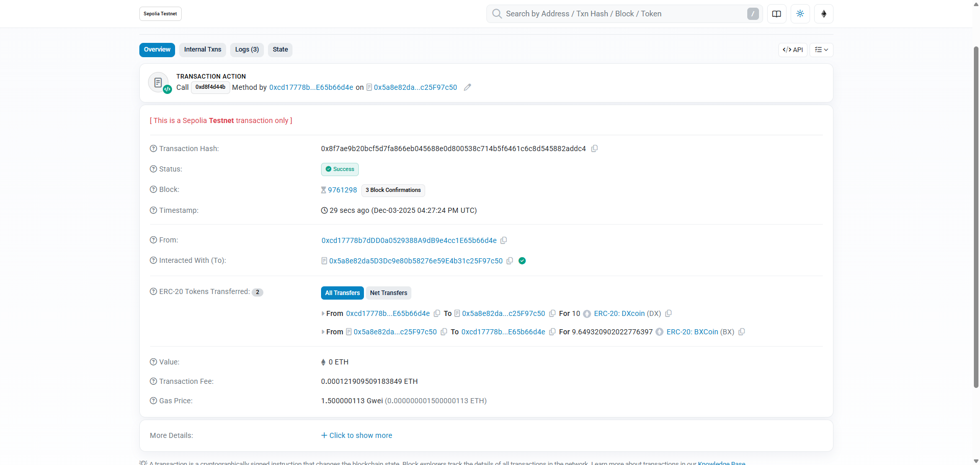The width and height of the screenshot is (980, 465).
Task: Open the book icon in header
Action: pos(776,14)
